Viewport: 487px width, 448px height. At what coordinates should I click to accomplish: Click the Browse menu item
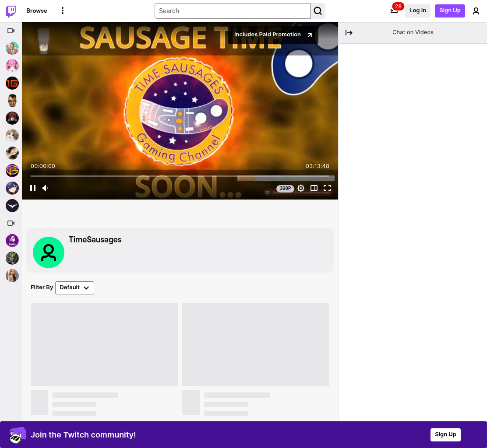pyautogui.click(x=37, y=10)
